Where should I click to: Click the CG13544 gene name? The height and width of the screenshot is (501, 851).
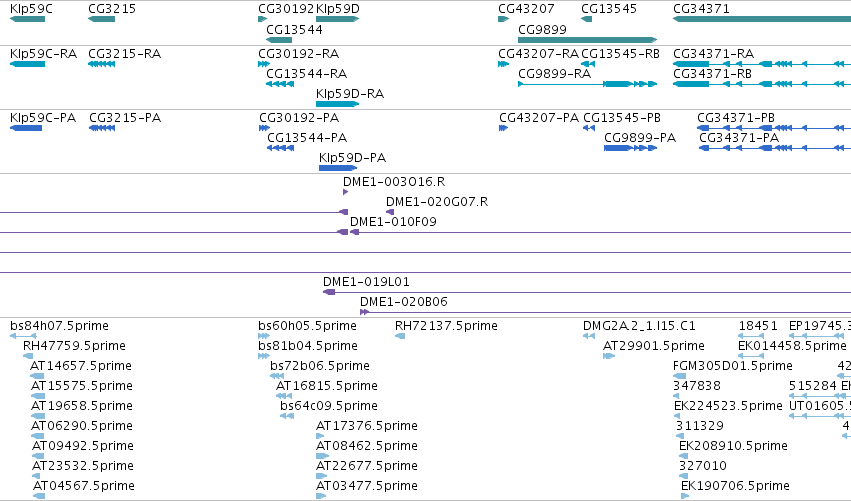294,29
